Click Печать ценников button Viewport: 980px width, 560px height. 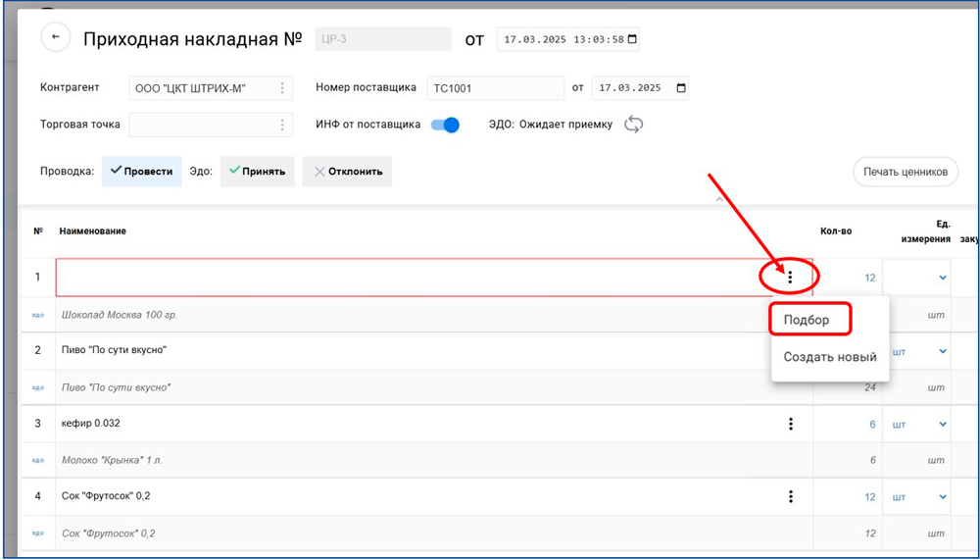pyautogui.click(x=905, y=172)
